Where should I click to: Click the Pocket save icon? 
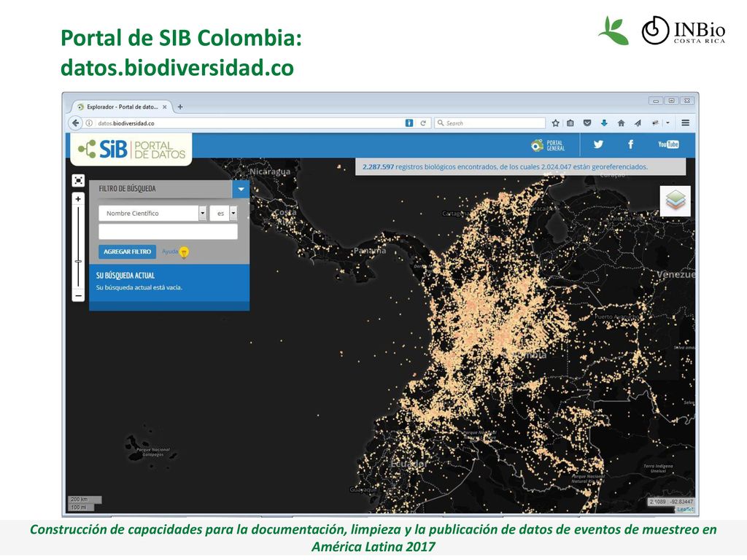tap(587, 122)
